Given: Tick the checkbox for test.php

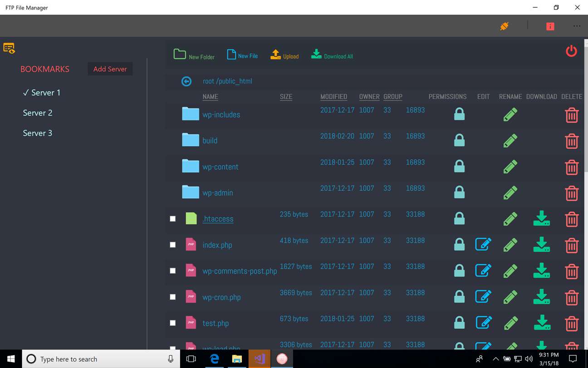Looking at the screenshot, I should (x=172, y=323).
